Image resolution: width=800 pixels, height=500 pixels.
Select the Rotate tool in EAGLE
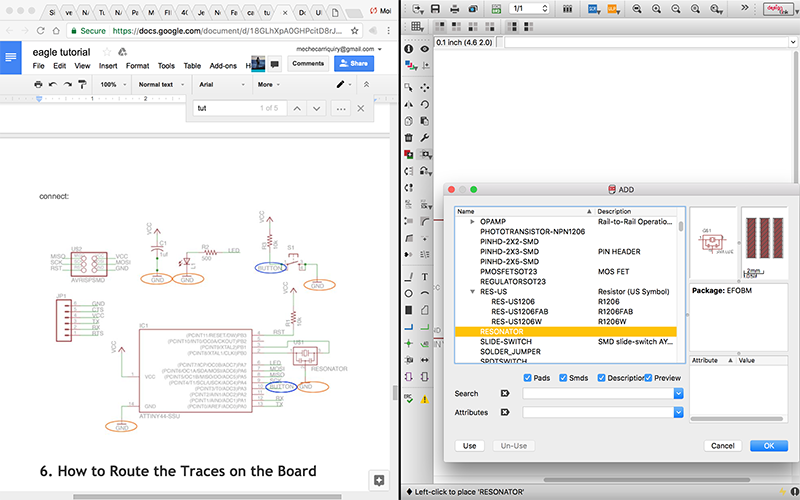click(424, 104)
